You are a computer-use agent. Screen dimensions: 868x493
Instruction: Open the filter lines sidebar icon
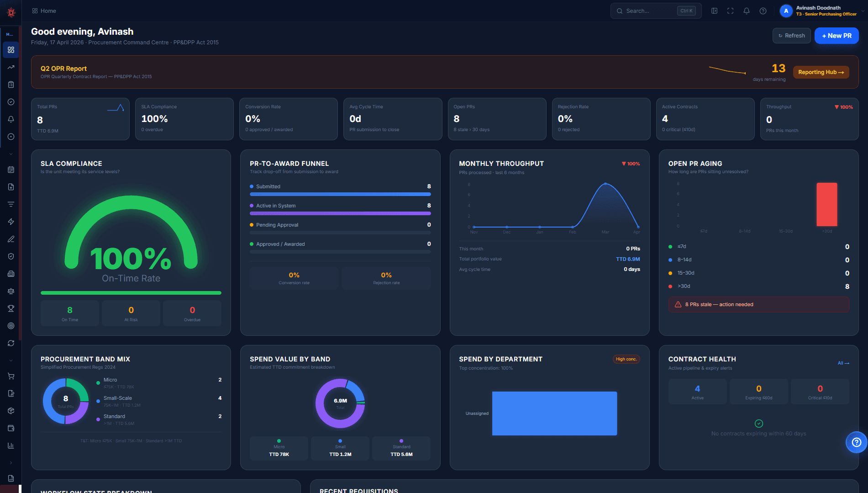point(11,204)
